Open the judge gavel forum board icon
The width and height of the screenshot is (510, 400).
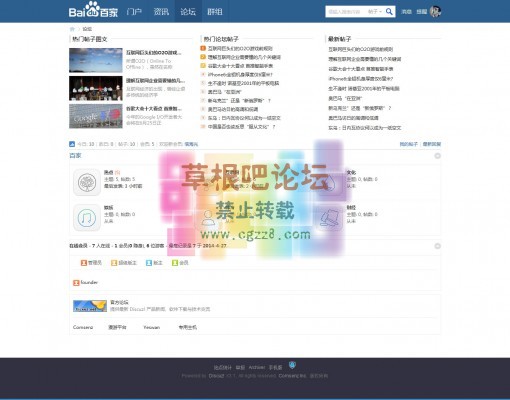click(x=329, y=218)
